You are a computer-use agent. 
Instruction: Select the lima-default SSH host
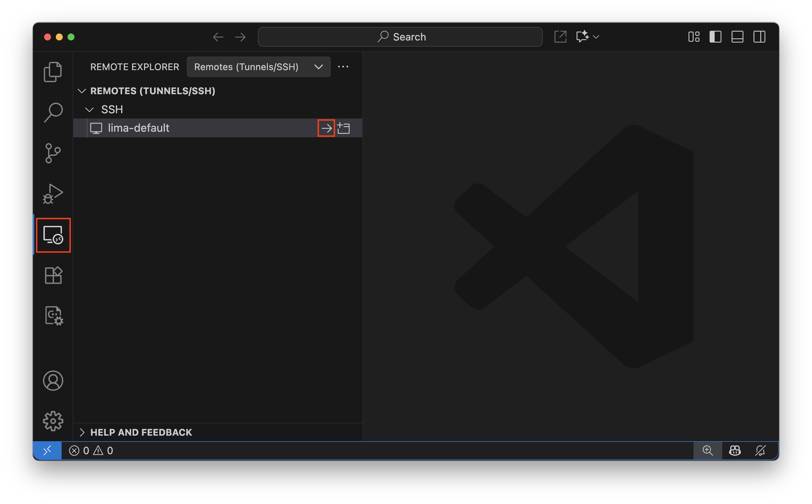tap(138, 128)
